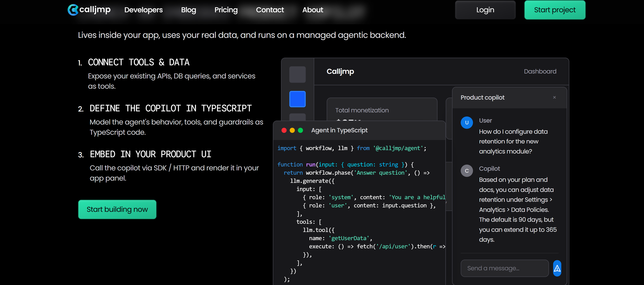
Task: Click the Login button
Action: coord(485,10)
